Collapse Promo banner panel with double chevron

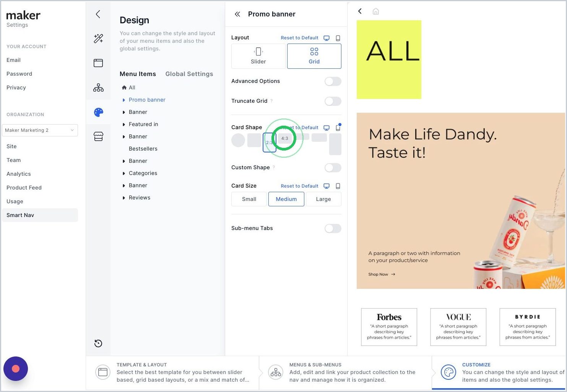(x=237, y=14)
